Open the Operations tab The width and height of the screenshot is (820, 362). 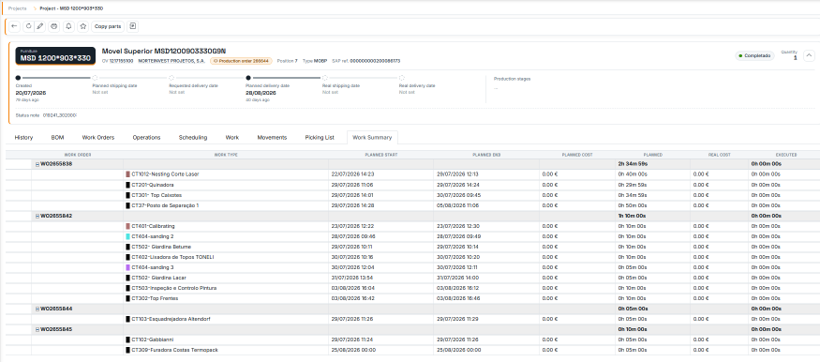point(146,138)
